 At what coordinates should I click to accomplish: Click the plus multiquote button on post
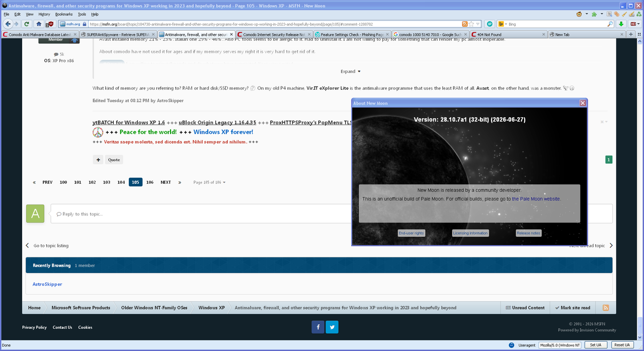[x=98, y=160]
